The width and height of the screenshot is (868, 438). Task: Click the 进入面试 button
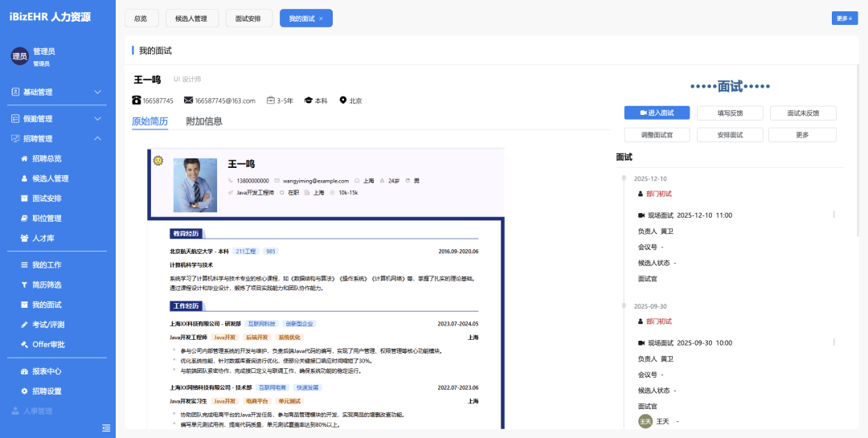(657, 113)
